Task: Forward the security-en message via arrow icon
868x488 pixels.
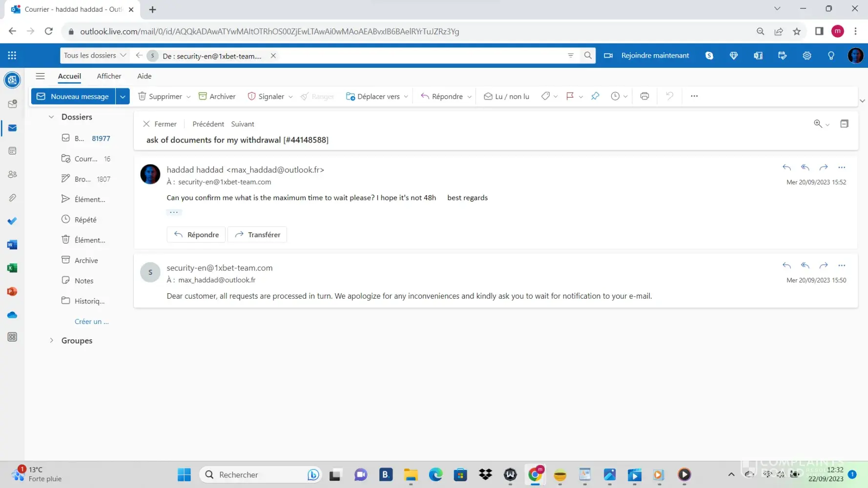Action: coord(823,265)
